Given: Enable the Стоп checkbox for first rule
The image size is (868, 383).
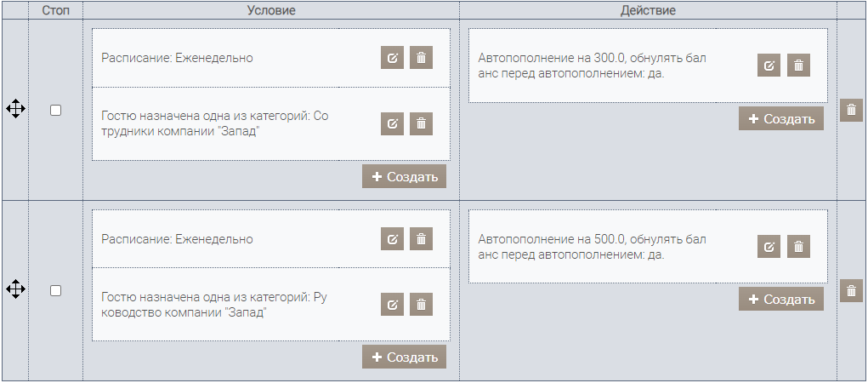Looking at the screenshot, I should pos(55,111).
